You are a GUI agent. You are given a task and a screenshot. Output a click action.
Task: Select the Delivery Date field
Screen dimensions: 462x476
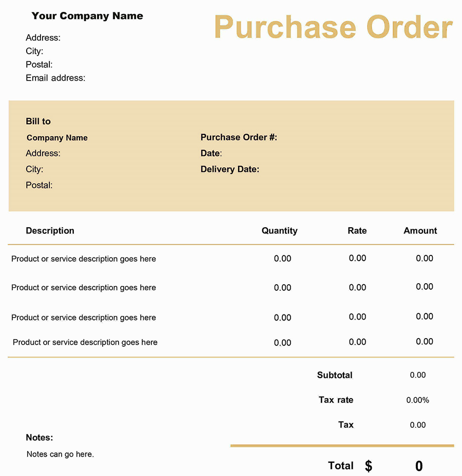pyautogui.click(x=230, y=169)
